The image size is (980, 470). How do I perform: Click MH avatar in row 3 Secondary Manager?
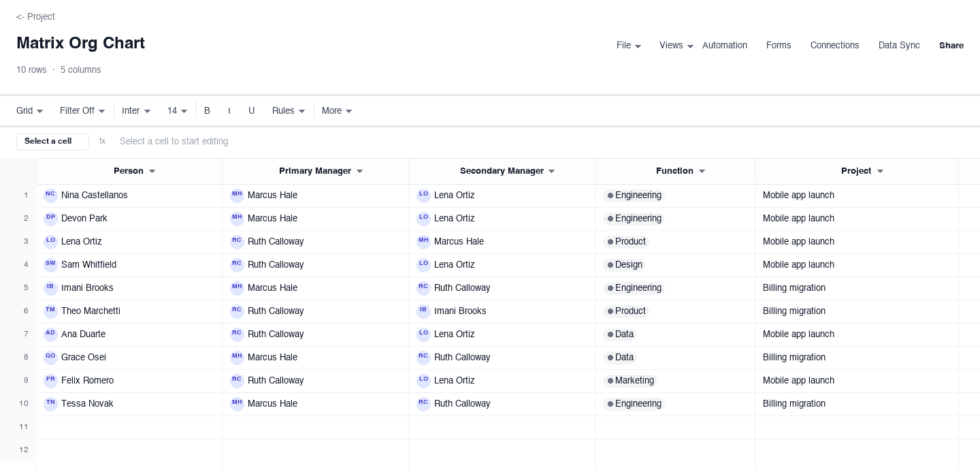coord(423,242)
